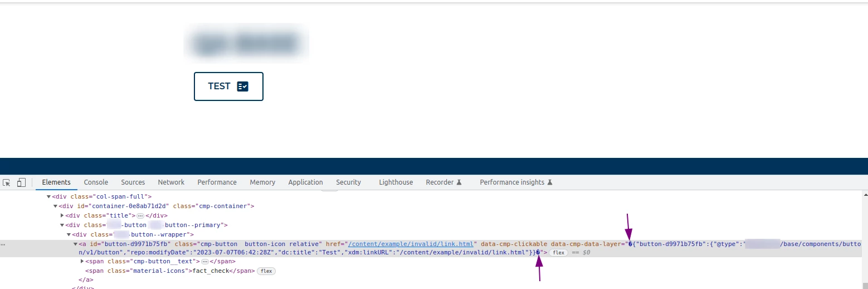
Task: Toggle the device toolbar icon
Action: 21,182
